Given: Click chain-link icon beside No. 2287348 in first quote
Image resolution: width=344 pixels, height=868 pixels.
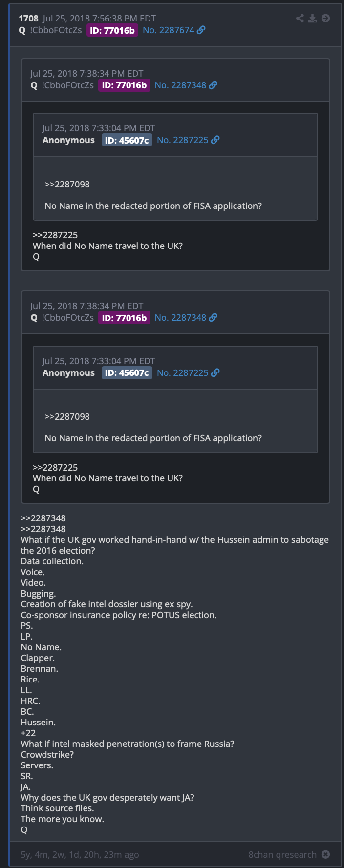Looking at the screenshot, I should pyautogui.click(x=213, y=85).
